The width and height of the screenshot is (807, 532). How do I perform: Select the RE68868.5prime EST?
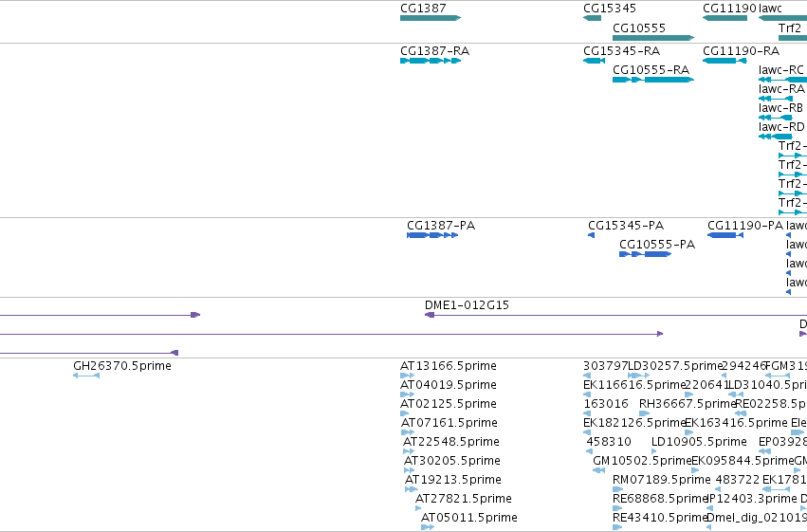(x=617, y=508)
